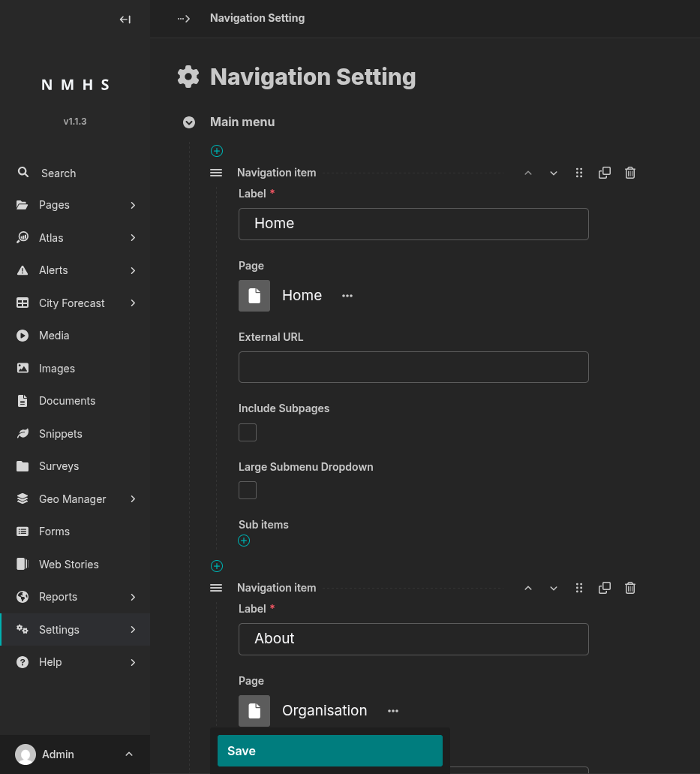Collapse the Home Navigation item block

[216, 173]
